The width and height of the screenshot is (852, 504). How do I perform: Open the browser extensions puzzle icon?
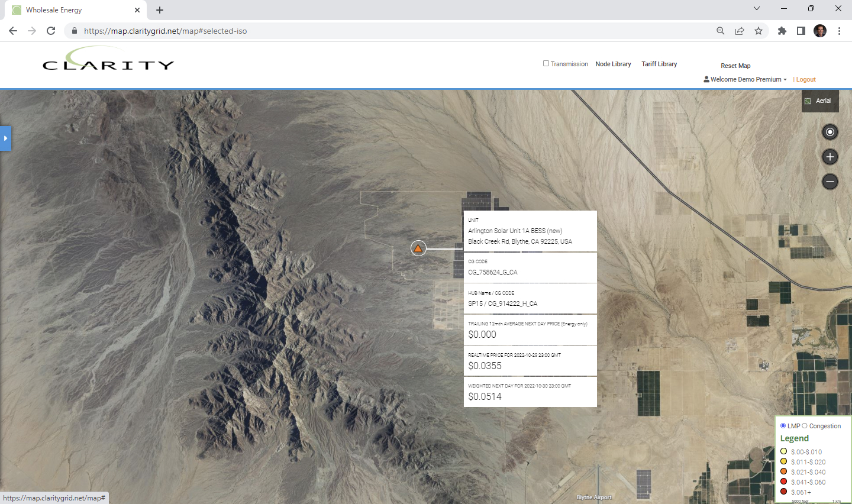(782, 31)
